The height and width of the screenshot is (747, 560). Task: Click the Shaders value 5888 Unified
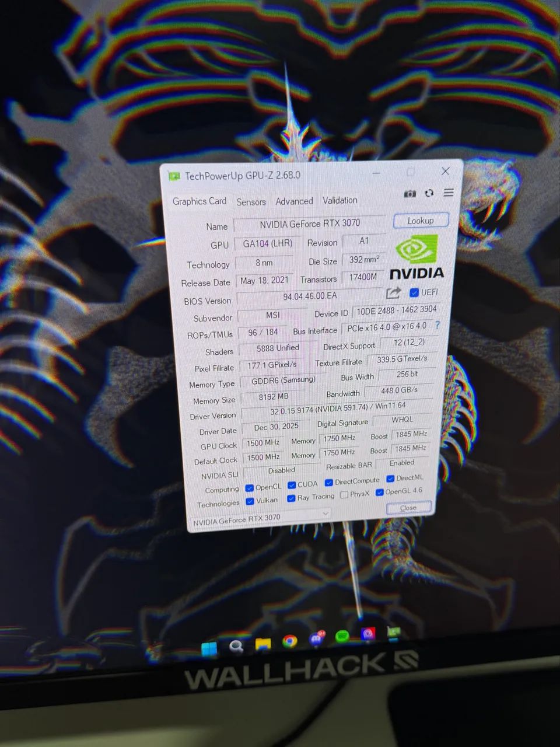pyautogui.click(x=278, y=348)
